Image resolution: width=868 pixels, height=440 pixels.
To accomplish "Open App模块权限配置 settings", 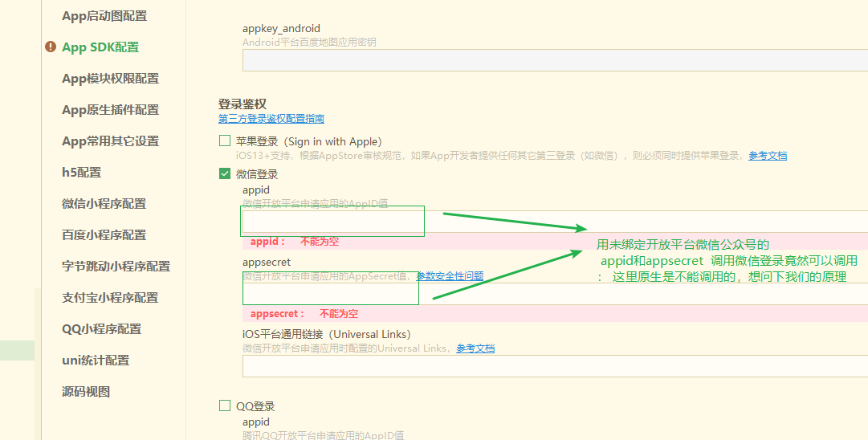I will click(110, 79).
